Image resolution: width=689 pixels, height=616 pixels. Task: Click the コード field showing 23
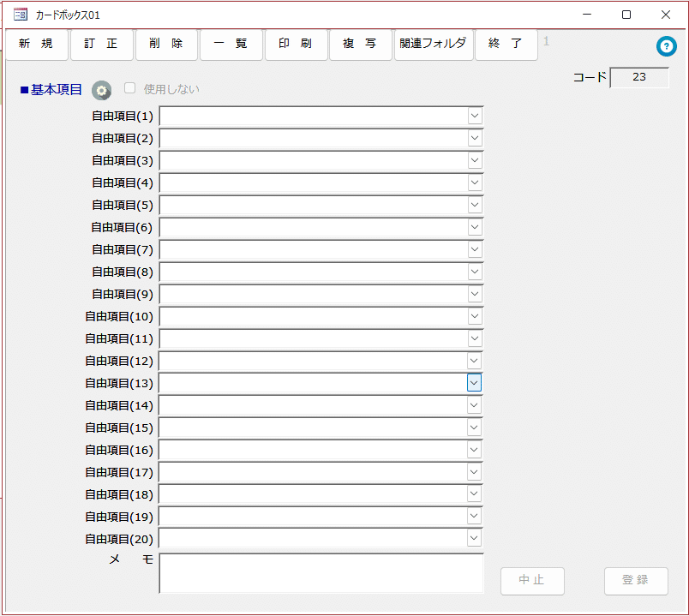click(x=639, y=78)
